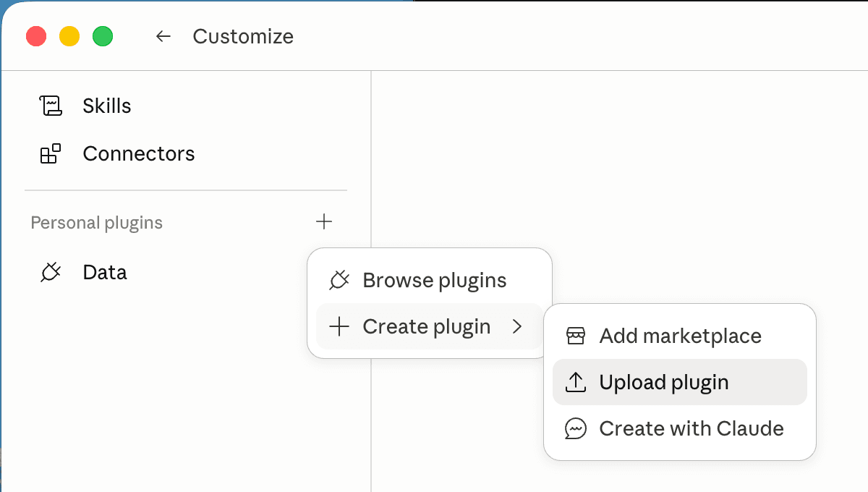Choose Create with Claude
Screen dimensions: 868x492
click(679, 428)
